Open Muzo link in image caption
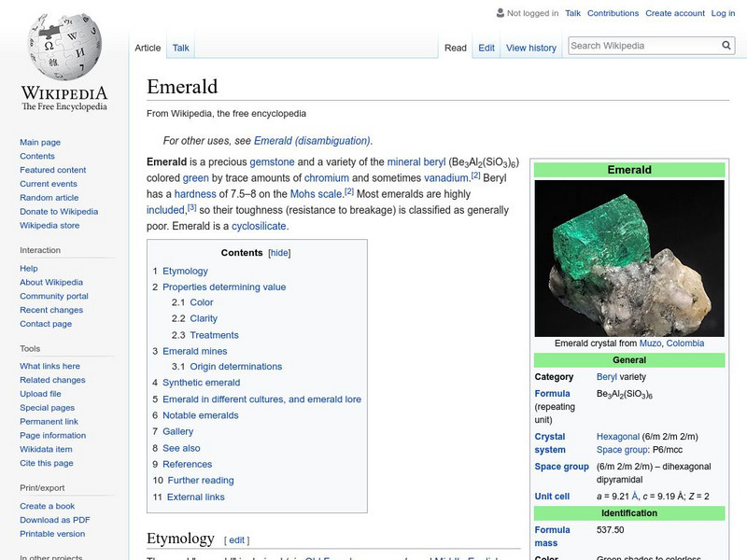Image resolution: width=747 pixels, height=560 pixels. click(650, 343)
